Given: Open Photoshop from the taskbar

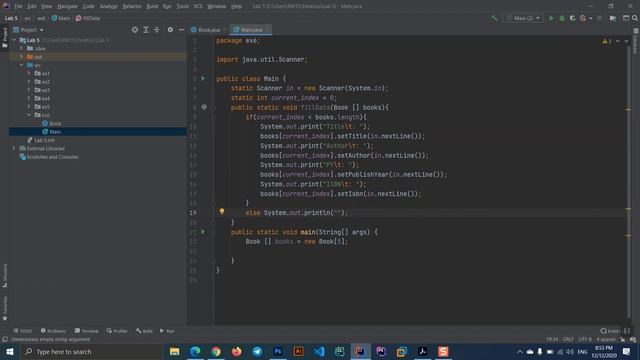Looking at the screenshot, I should coord(278,351).
